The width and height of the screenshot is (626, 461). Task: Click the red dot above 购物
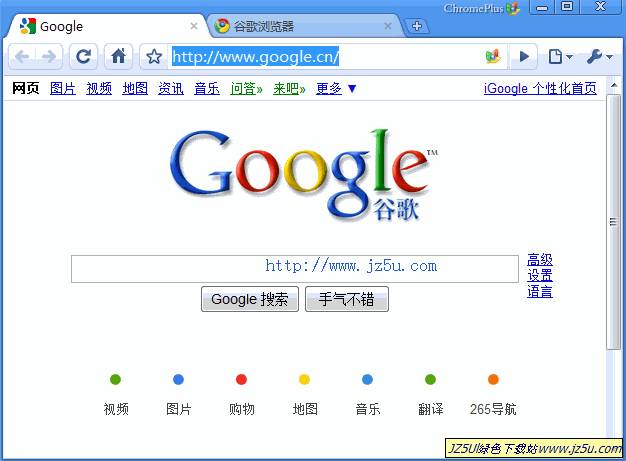point(242,379)
